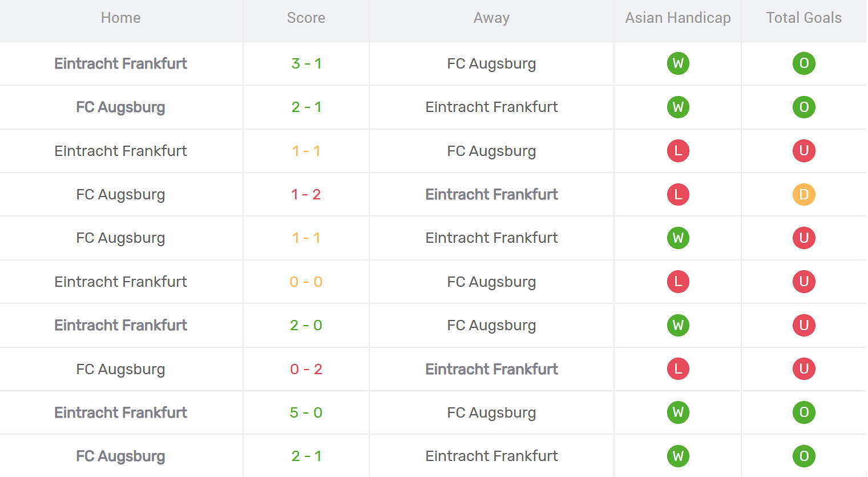Click the red U badge in the 0 - 2 row
868x477 pixels.
(804, 369)
